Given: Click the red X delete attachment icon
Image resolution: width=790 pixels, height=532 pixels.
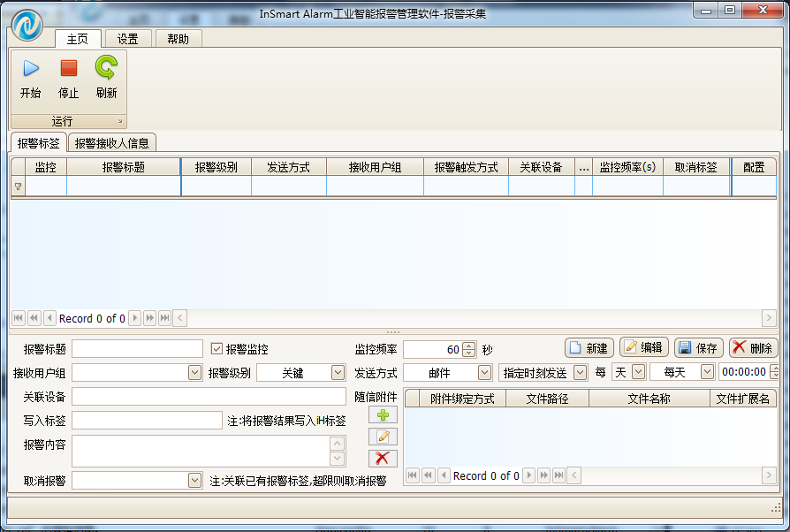Looking at the screenshot, I should [x=383, y=459].
